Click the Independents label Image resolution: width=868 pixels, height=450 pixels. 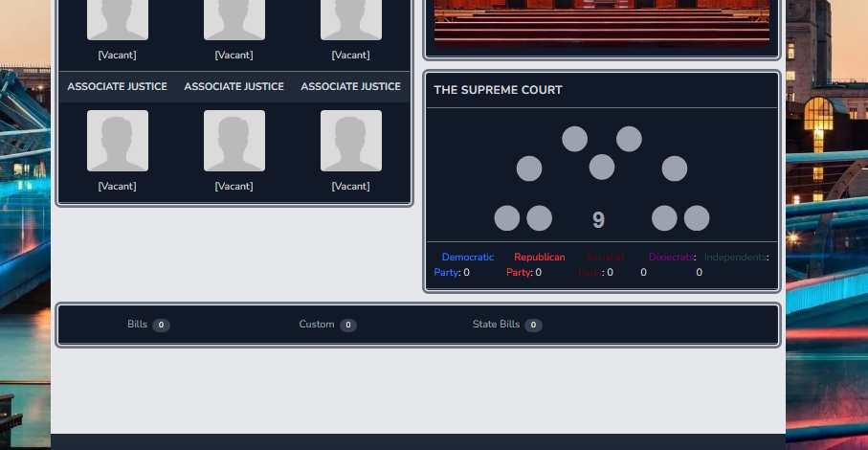pos(735,258)
